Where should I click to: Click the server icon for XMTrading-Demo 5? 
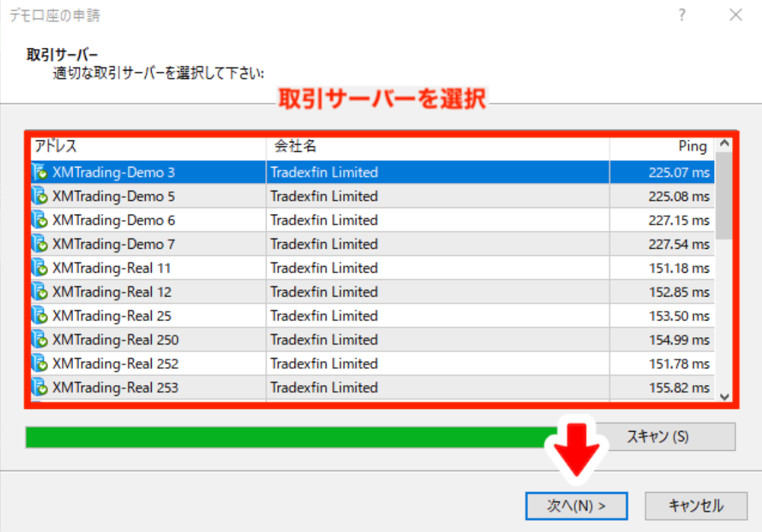(x=40, y=197)
